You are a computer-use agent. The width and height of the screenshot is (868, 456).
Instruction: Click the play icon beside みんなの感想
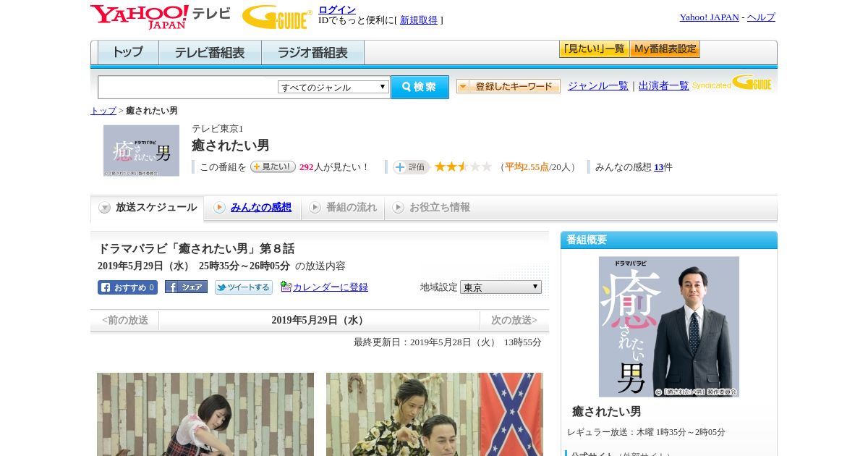pos(219,208)
